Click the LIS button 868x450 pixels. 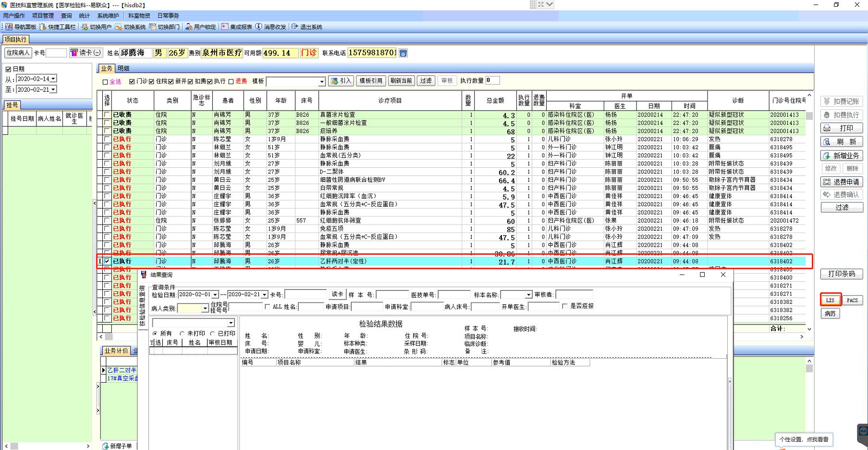tap(831, 300)
